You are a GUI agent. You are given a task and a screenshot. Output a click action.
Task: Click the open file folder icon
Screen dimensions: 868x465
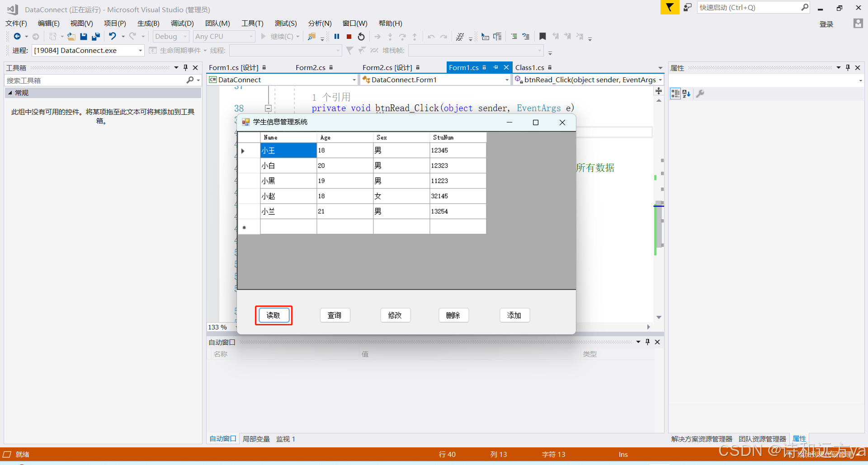pos(71,37)
